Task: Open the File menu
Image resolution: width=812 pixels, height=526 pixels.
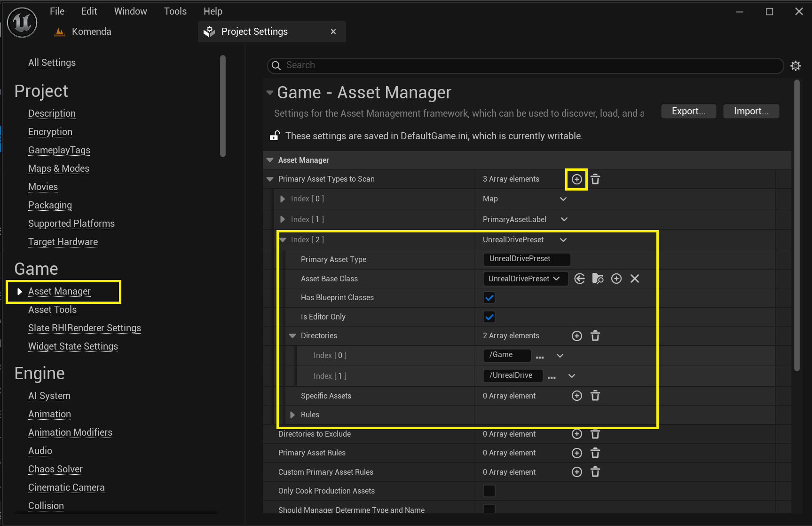Action: tap(57, 11)
